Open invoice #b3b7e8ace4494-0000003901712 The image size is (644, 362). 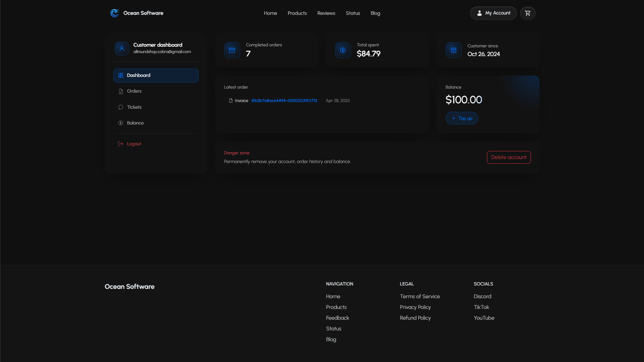[284, 101]
